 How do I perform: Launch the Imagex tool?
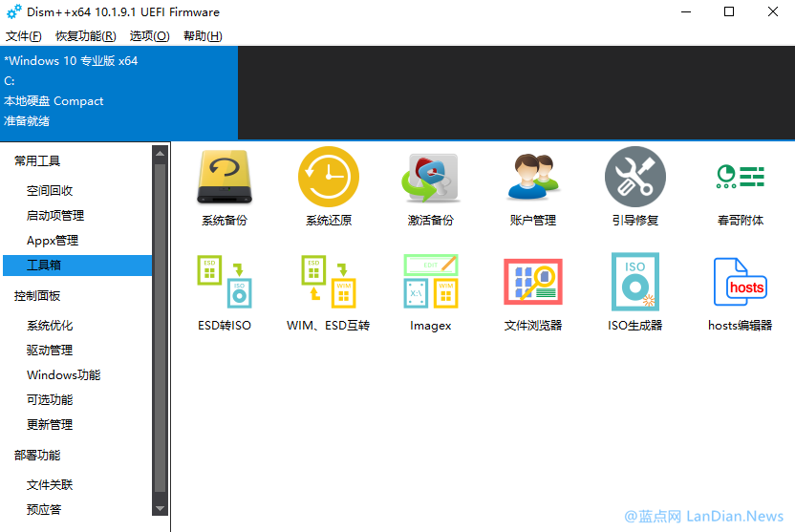point(430,293)
